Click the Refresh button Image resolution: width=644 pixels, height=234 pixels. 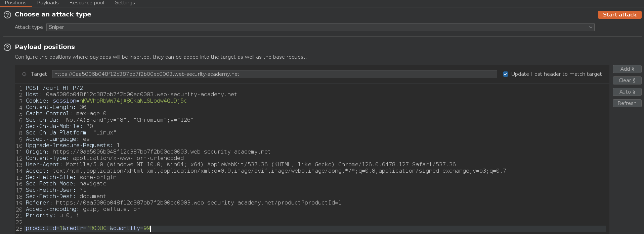tap(627, 103)
